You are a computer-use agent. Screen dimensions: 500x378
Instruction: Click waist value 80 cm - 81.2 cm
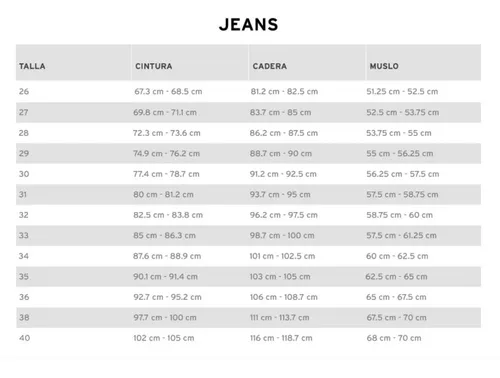[163, 194]
